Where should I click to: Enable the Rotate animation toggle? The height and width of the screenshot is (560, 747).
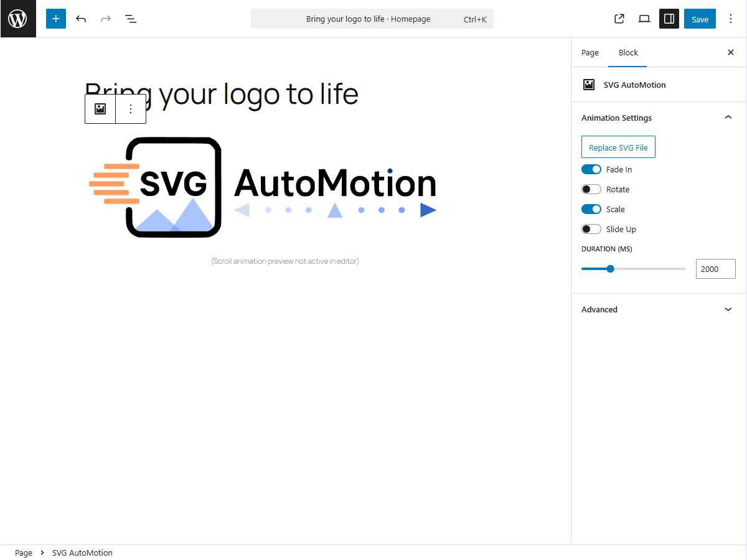(591, 189)
